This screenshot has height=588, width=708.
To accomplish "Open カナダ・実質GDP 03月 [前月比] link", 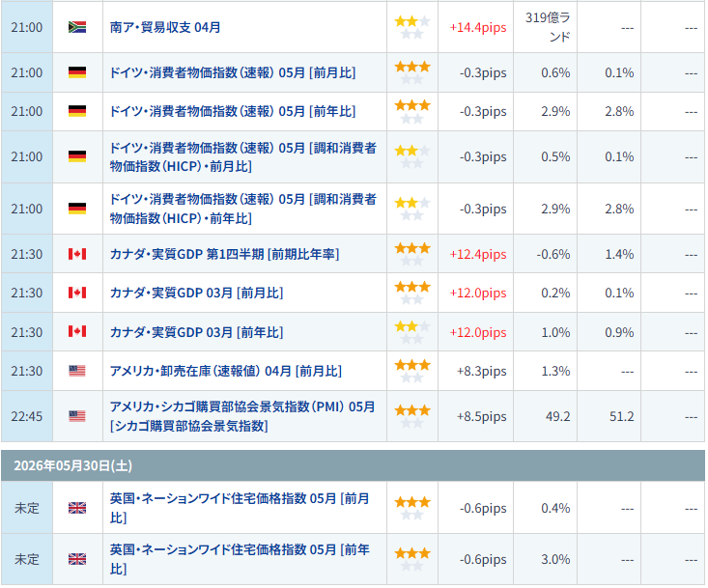I will [x=196, y=293].
